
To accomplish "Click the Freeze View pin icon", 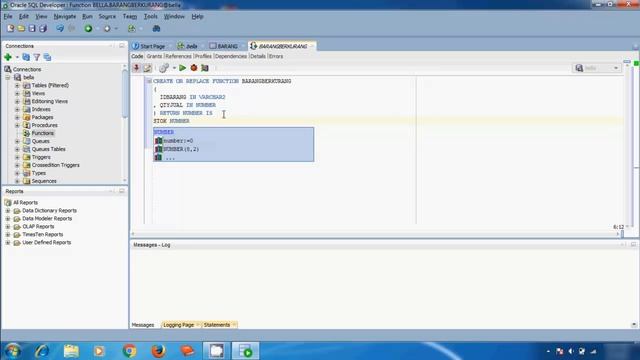I will coord(137,68).
